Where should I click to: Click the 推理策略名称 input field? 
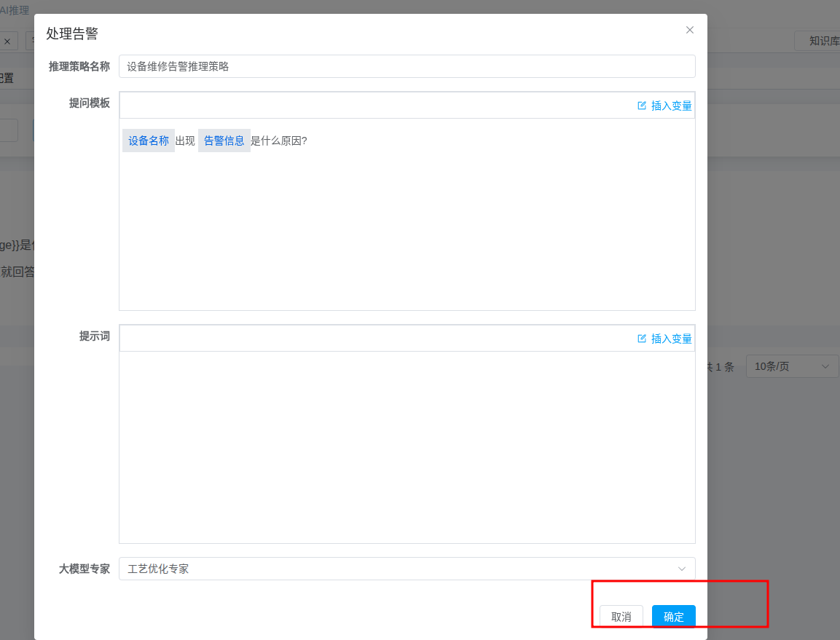coord(407,66)
